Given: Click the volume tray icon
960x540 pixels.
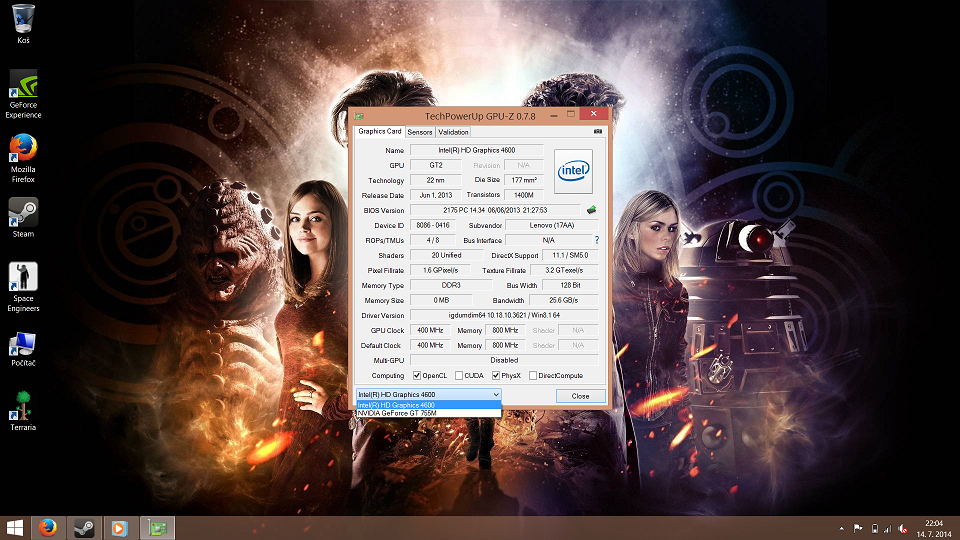Looking at the screenshot, I should point(902,528).
